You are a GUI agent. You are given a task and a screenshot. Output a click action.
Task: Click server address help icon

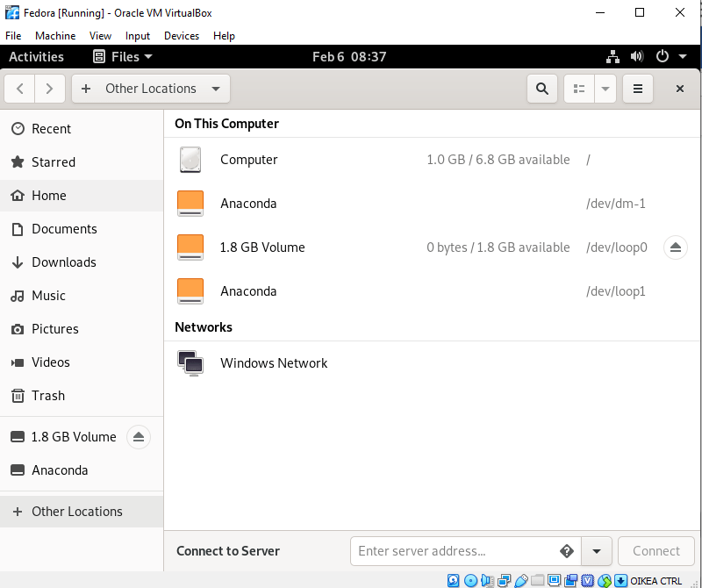point(567,551)
